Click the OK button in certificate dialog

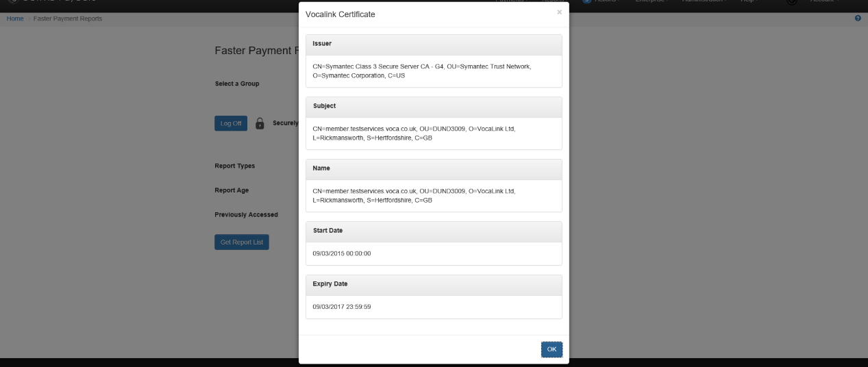[x=551, y=349]
